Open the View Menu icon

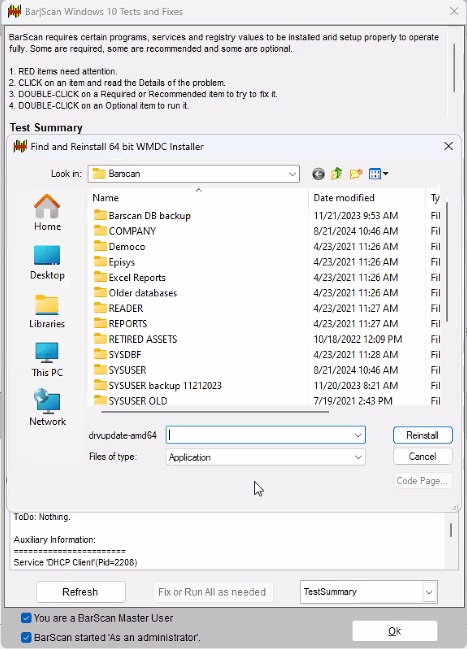pos(378,174)
